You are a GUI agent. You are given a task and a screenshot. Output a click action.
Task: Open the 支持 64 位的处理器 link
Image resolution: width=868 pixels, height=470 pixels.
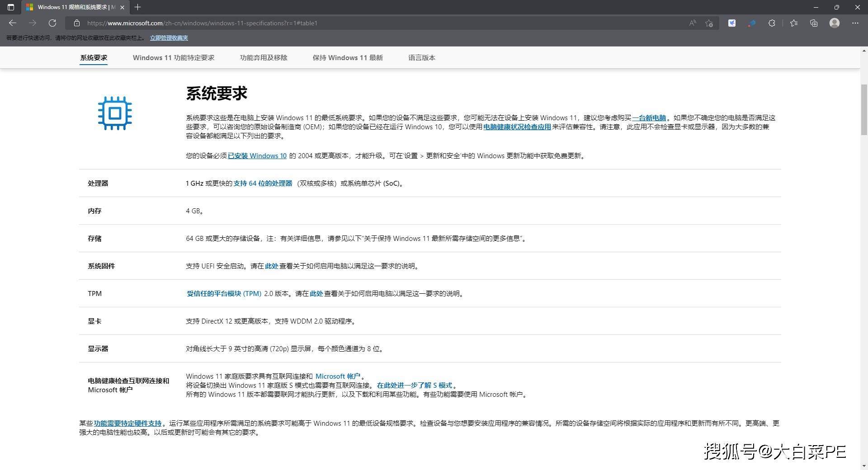(263, 183)
